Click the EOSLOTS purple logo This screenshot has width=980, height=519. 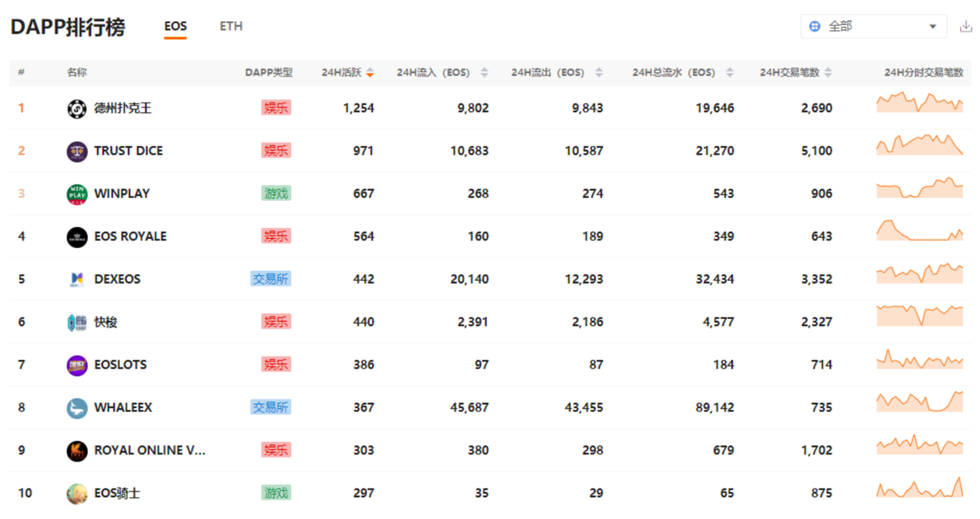77,366
